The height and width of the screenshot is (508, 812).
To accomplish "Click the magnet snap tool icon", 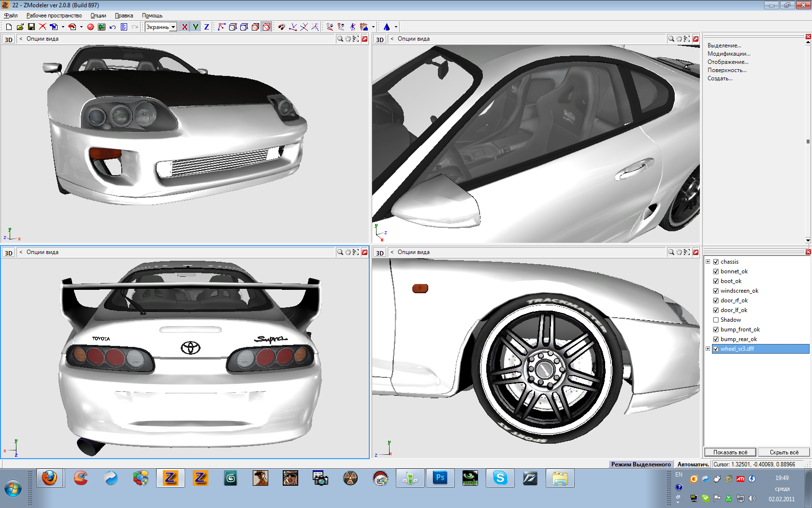I will [x=281, y=27].
